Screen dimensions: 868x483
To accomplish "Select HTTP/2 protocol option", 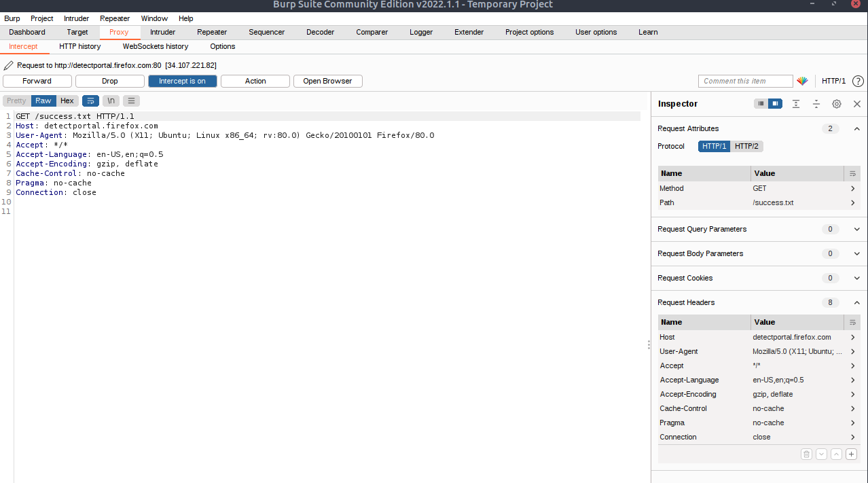I will [746, 146].
